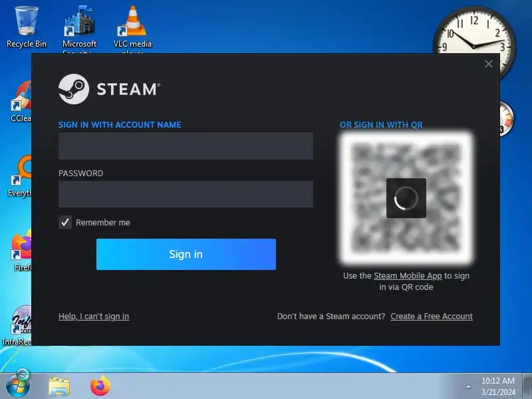This screenshot has height=399, width=532.
Task: Open the Windows Start menu orb
Action: coord(18,386)
